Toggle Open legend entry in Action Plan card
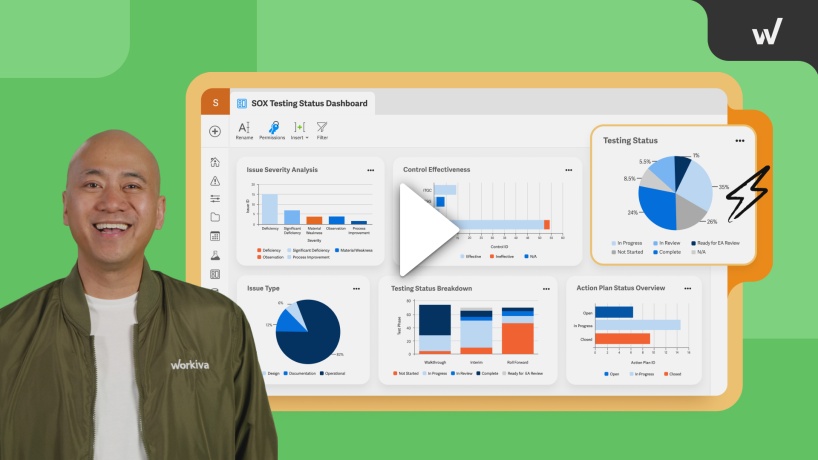Screen dimensions: 818x460 pos(612,374)
